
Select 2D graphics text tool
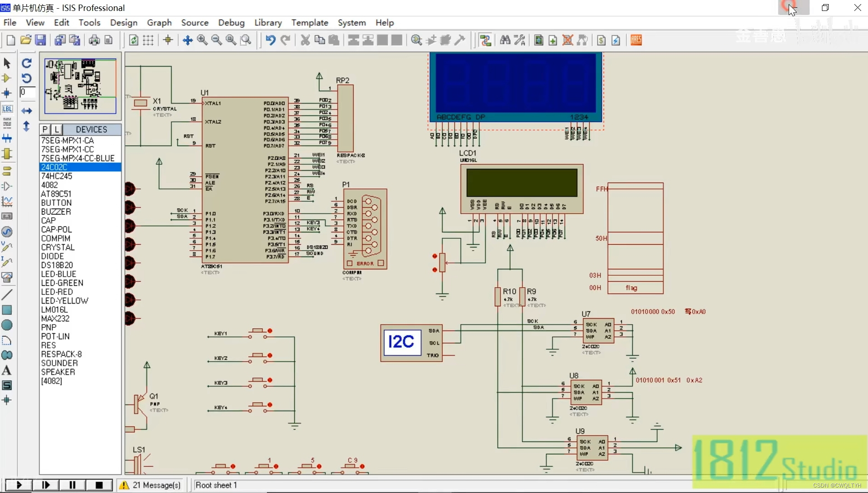(x=7, y=370)
